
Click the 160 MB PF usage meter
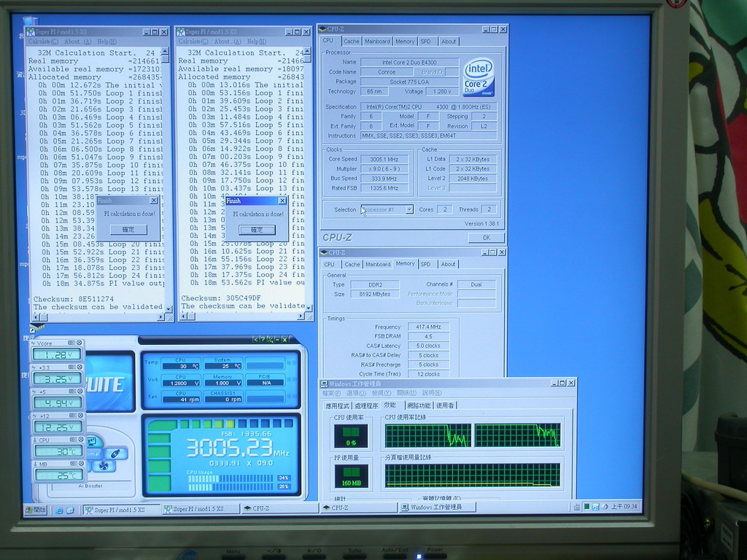(x=351, y=477)
